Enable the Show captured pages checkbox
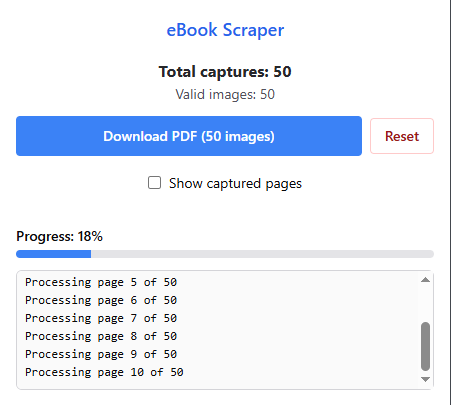This screenshot has height=405, width=451. 154,183
